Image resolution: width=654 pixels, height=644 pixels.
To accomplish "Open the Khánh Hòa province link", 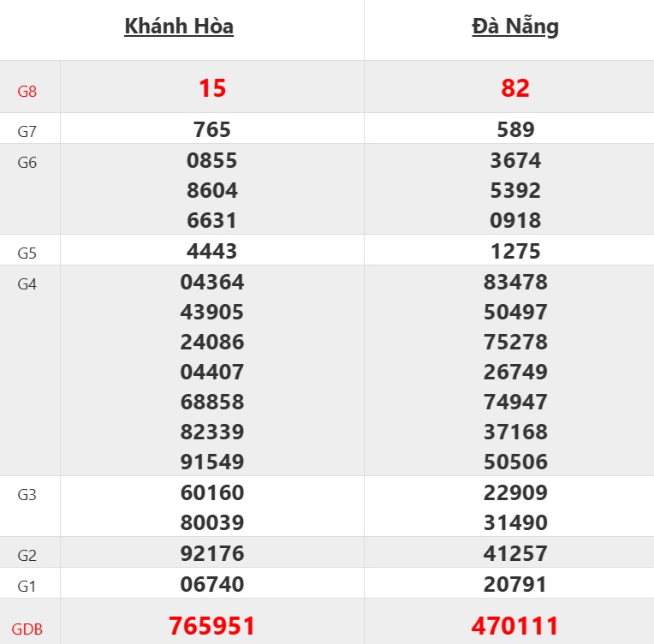I will [179, 27].
